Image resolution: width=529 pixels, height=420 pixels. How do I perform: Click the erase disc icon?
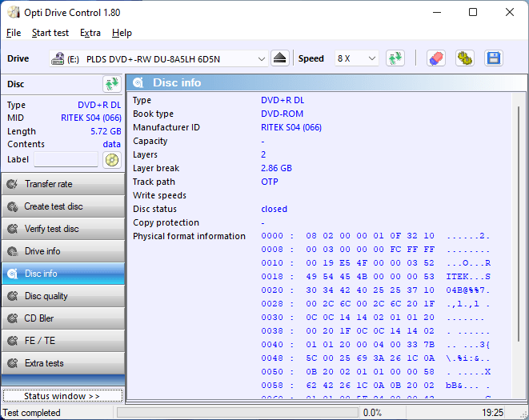435,58
